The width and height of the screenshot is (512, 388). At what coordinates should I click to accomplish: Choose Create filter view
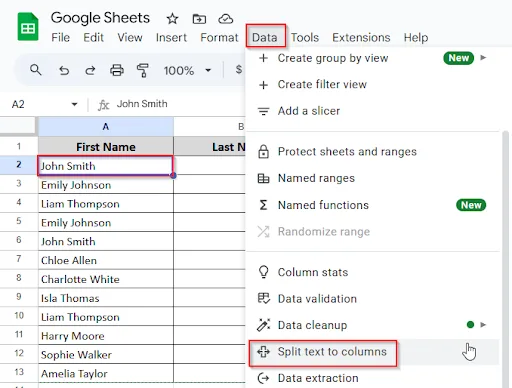pyautogui.click(x=373, y=84)
